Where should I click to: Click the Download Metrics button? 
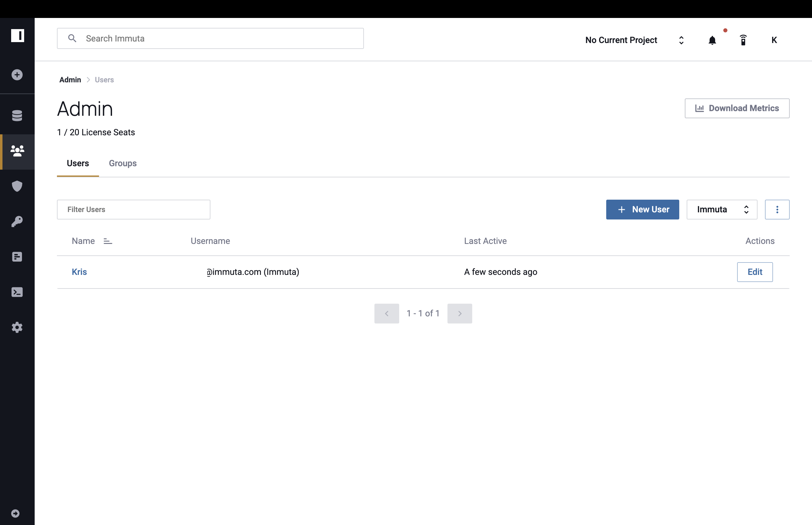pos(737,108)
